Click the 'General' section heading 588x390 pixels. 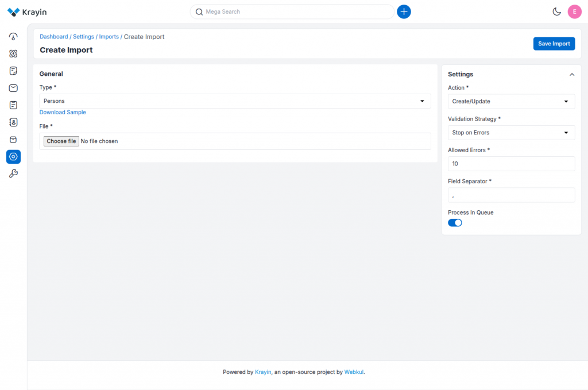pyautogui.click(x=51, y=74)
